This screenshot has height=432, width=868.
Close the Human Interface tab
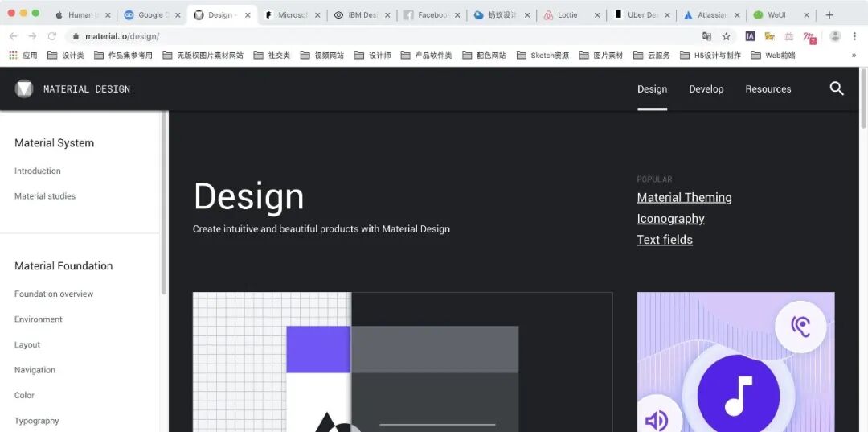tap(108, 15)
